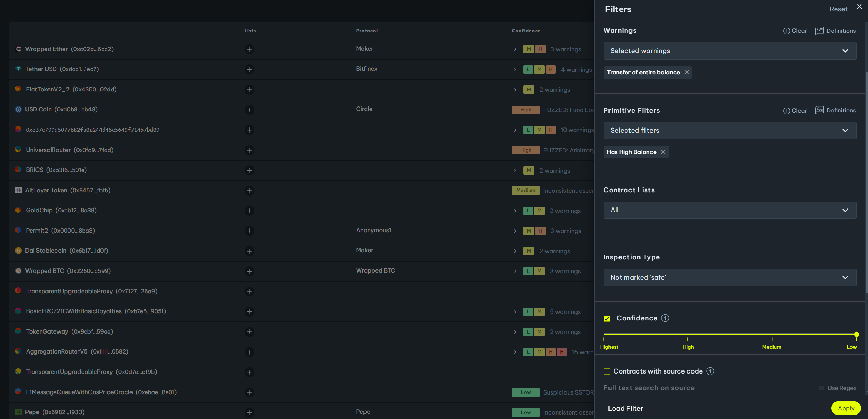Add Wrapped Ether to a list
The height and width of the screenshot is (419, 868).
(249, 49)
